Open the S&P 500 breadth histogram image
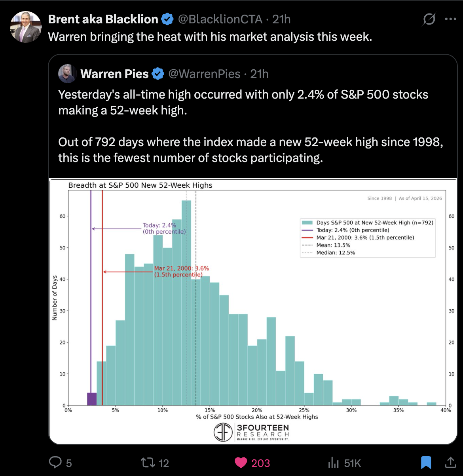This screenshot has width=463, height=476. 253,301
